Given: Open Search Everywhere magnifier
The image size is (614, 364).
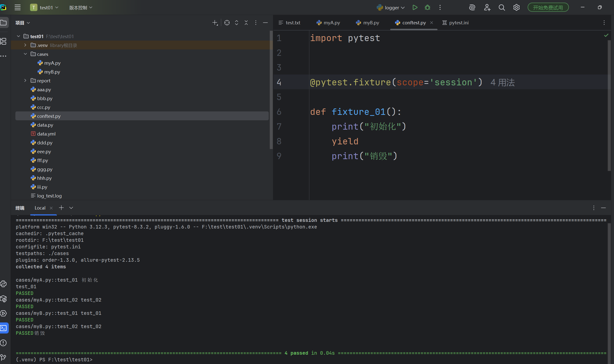Looking at the screenshot, I should pyautogui.click(x=501, y=7).
